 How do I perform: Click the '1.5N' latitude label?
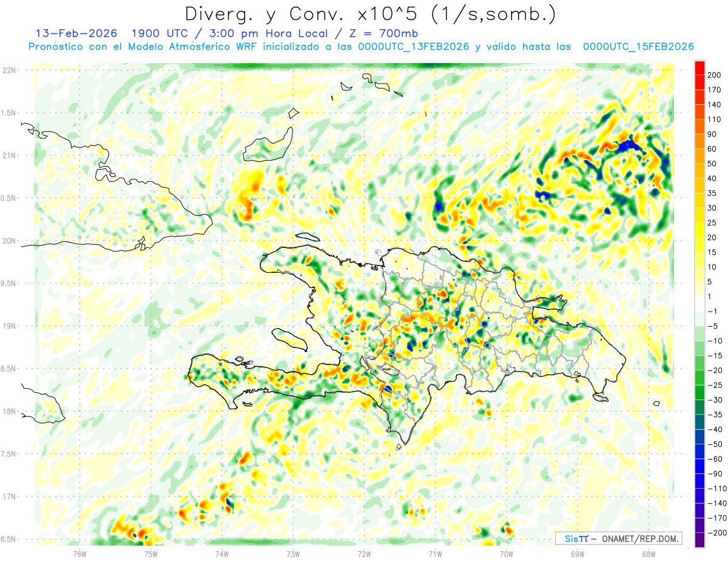8,113
